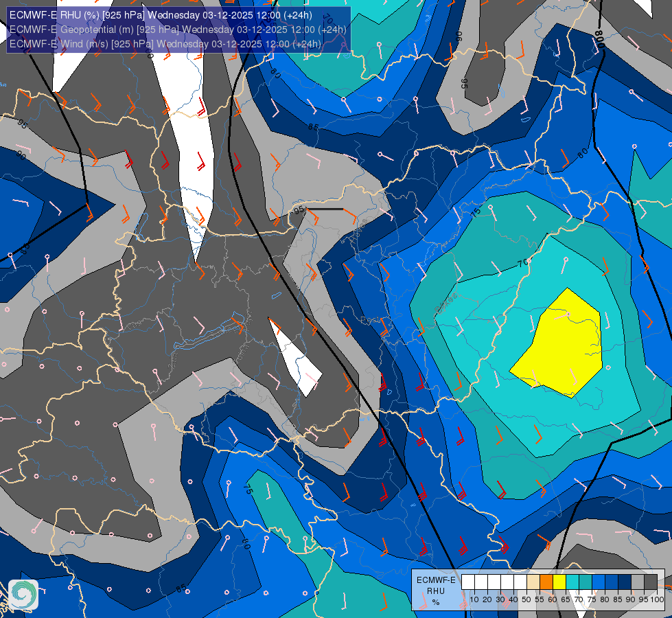The height and width of the screenshot is (618, 672).
Task: Click the beige 50–55 legend swatch
Action: pos(533,582)
